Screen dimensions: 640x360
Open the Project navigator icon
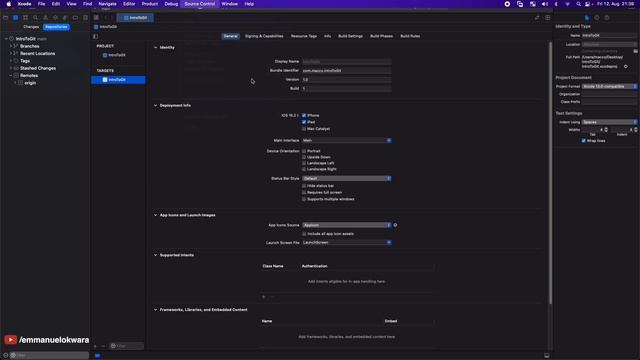click(x=6, y=18)
